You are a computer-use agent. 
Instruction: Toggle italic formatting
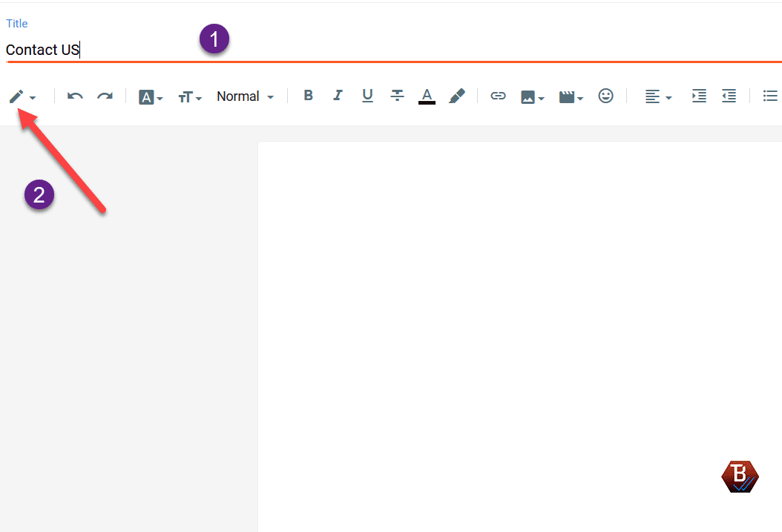(x=338, y=95)
